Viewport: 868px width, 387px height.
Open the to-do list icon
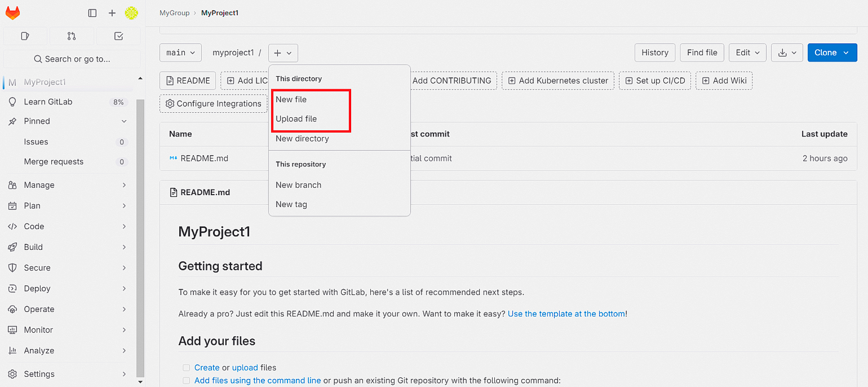point(118,36)
